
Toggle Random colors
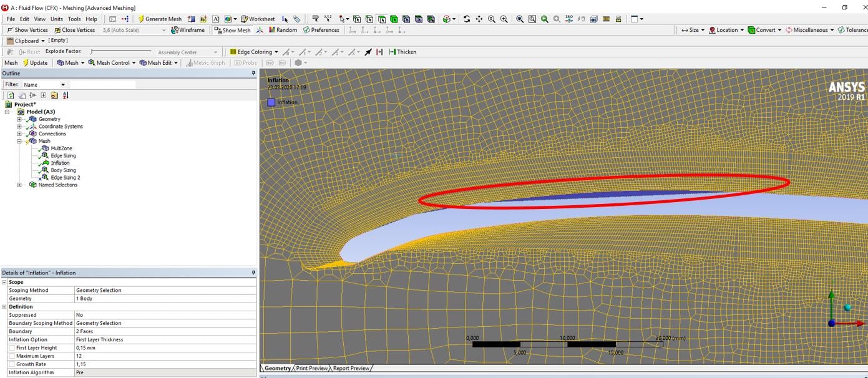[x=283, y=30]
